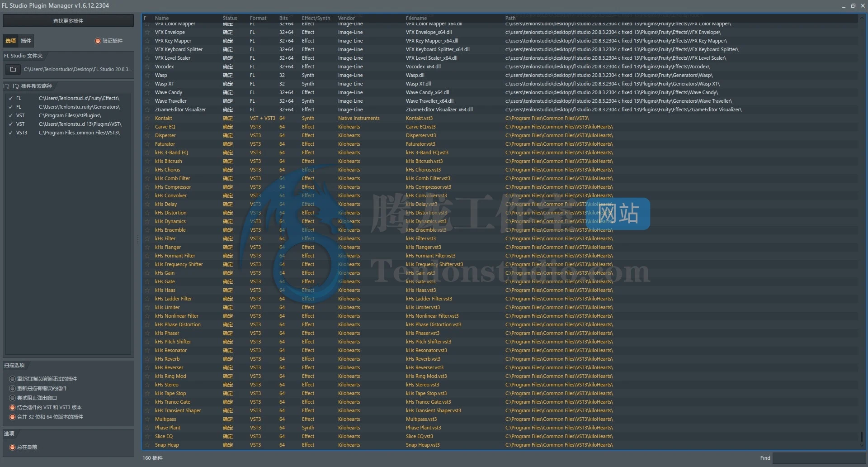Image resolution: width=868 pixels, height=467 pixels.
Task: Toggle 合并 32 位和 64 位版本的插件
Action: [x=12, y=417]
